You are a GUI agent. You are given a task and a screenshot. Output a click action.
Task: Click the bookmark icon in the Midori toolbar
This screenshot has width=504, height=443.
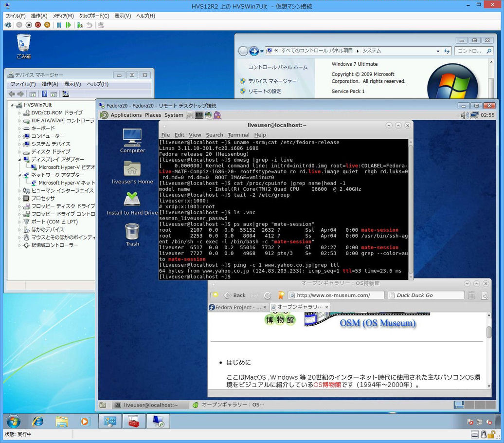[281, 295]
